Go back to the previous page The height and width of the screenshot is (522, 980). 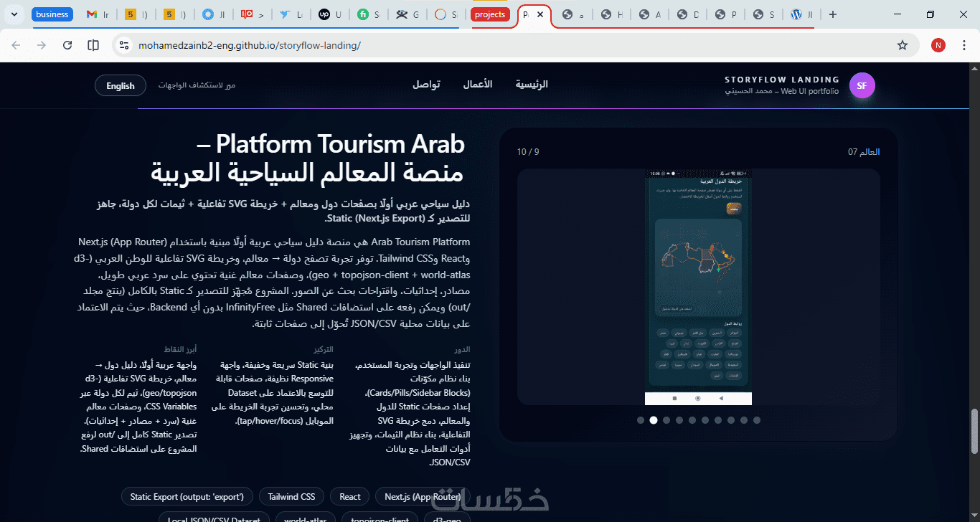[x=16, y=45]
